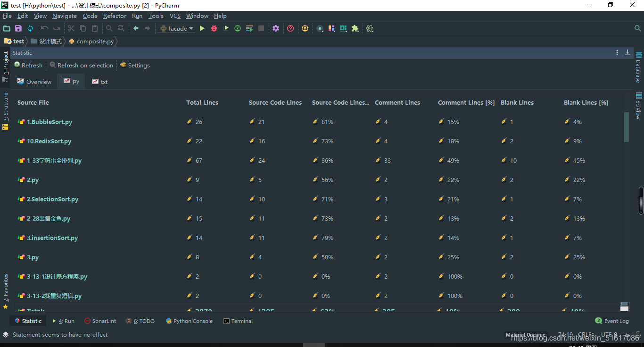
Task: Click the composite.py breadcrumb
Action: click(91, 41)
